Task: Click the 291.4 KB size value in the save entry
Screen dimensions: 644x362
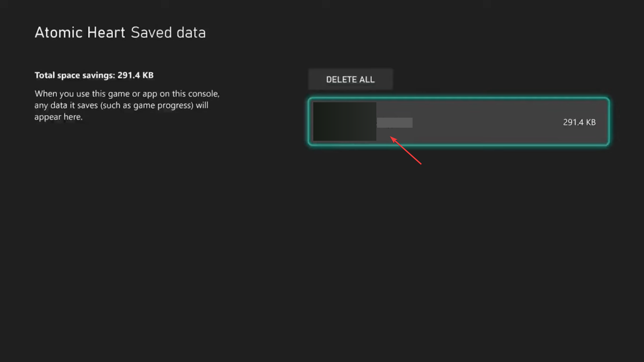Action: (x=579, y=122)
